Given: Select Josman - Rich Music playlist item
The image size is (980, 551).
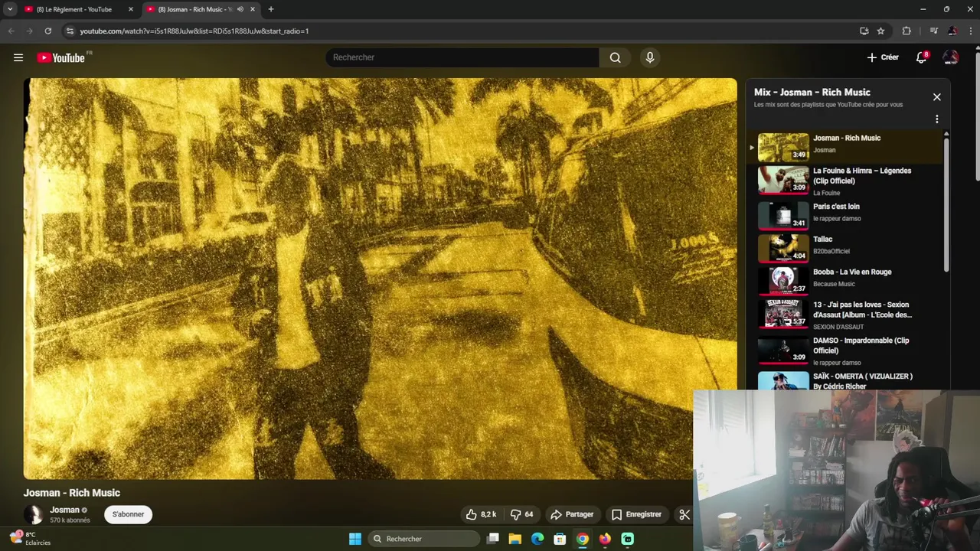Looking at the screenshot, I should [x=846, y=147].
